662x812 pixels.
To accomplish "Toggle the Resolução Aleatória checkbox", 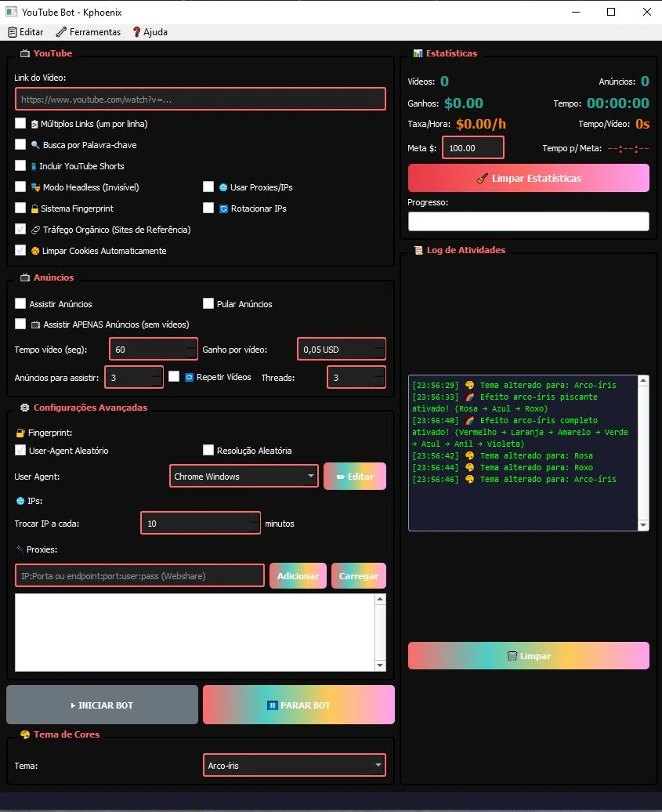I will 208,450.
